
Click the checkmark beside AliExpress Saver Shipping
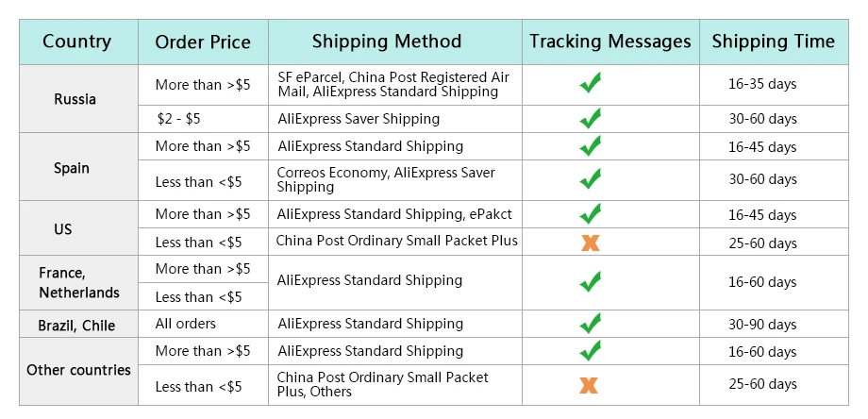pyautogui.click(x=590, y=119)
